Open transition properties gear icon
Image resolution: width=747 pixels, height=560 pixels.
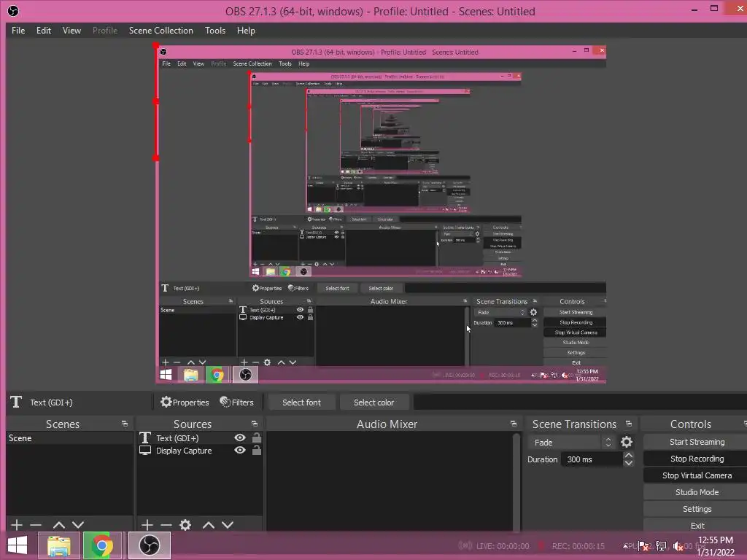(627, 443)
